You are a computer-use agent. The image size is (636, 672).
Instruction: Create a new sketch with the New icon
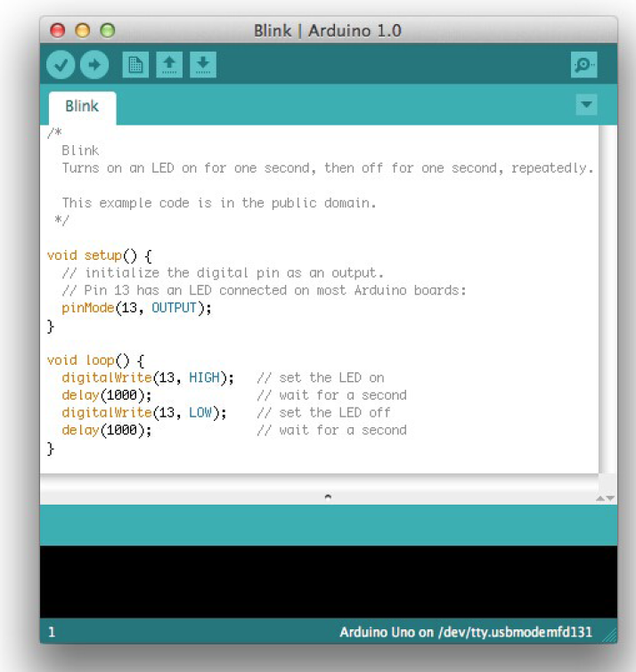pyautogui.click(x=135, y=65)
